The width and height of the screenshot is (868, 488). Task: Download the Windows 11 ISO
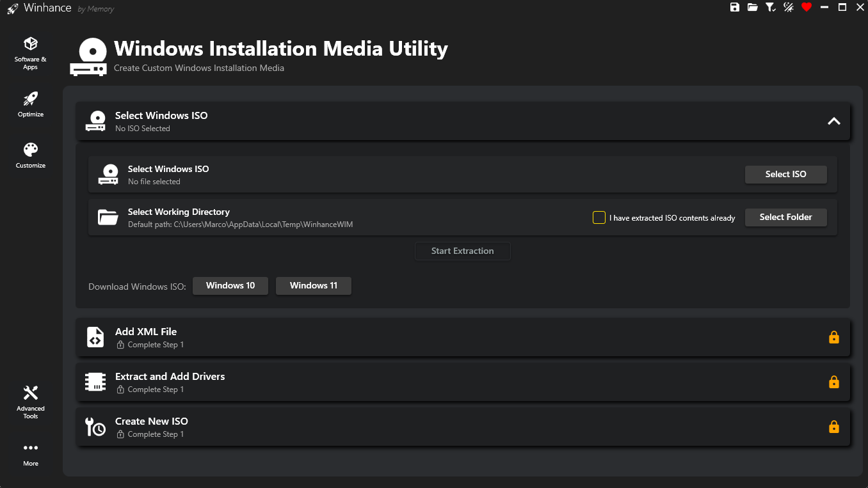click(x=313, y=286)
